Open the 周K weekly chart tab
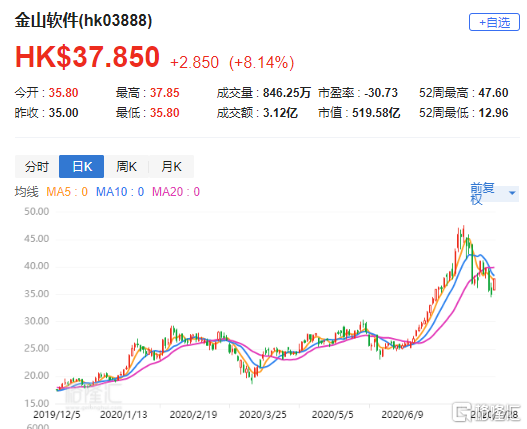The height and width of the screenshot is (429, 527). pyautogui.click(x=126, y=166)
